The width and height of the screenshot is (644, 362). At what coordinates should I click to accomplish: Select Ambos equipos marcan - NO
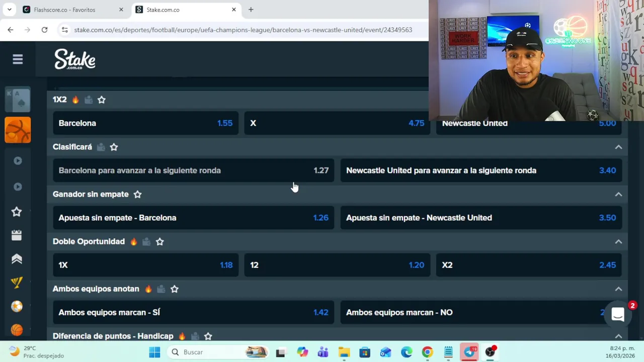click(481, 312)
